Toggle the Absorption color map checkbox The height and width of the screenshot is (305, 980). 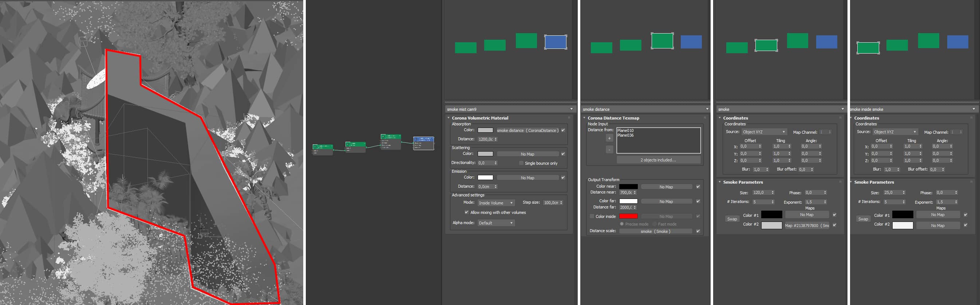(563, 130)
